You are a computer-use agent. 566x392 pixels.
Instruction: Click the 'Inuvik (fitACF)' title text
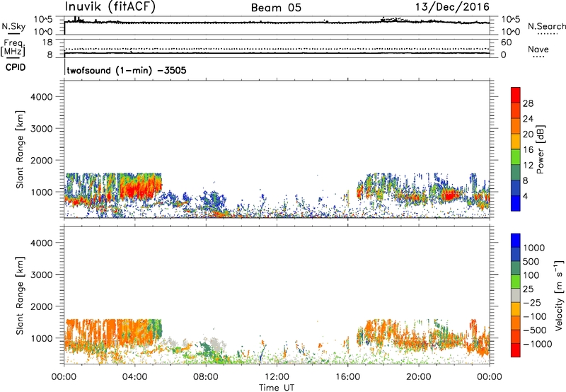(110, 6)
